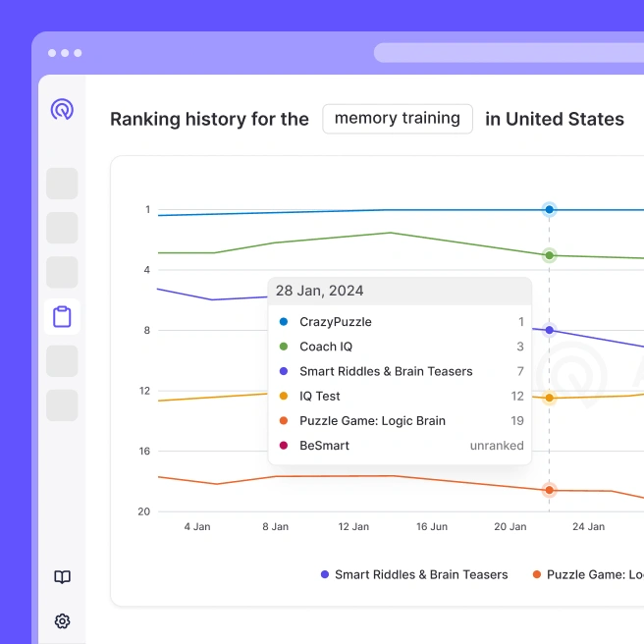644x644 pixels.
Task: Click the memory training keyword field
Action: pos(398,119)
